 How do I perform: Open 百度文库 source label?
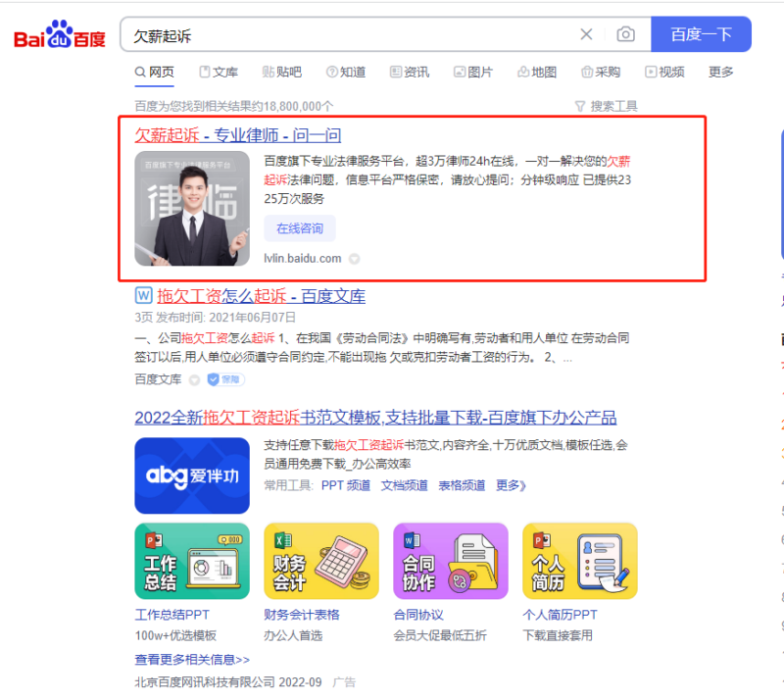click(158, 379)
